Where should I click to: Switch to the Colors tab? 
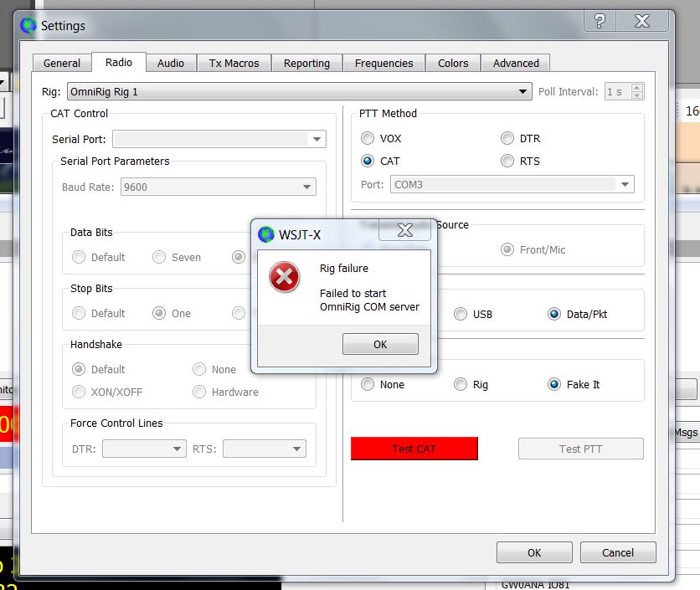click(x=453, y=63)
